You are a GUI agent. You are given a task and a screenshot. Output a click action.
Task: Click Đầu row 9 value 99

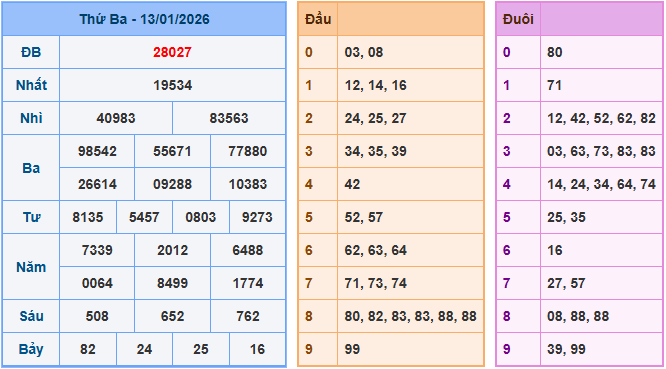point(352,349)
